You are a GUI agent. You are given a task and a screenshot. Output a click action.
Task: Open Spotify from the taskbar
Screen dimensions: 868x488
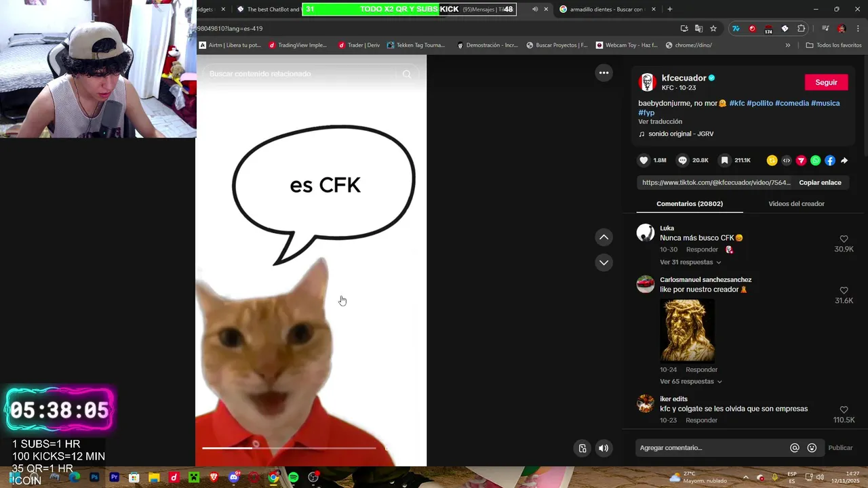(293, 477)
